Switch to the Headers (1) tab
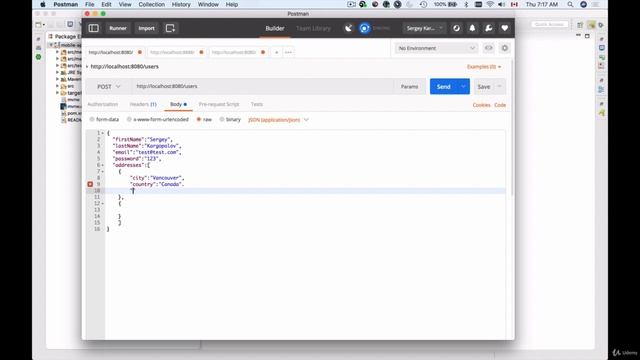 tap(143, 104)
